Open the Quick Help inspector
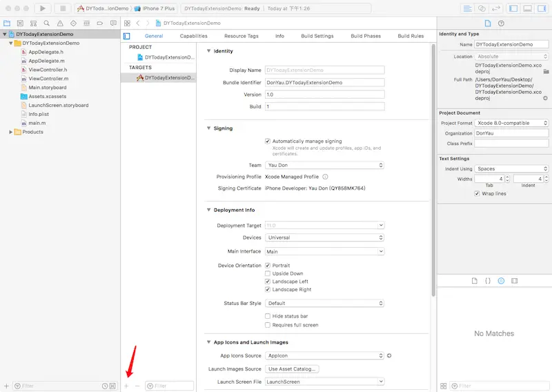 pos(501,23)
